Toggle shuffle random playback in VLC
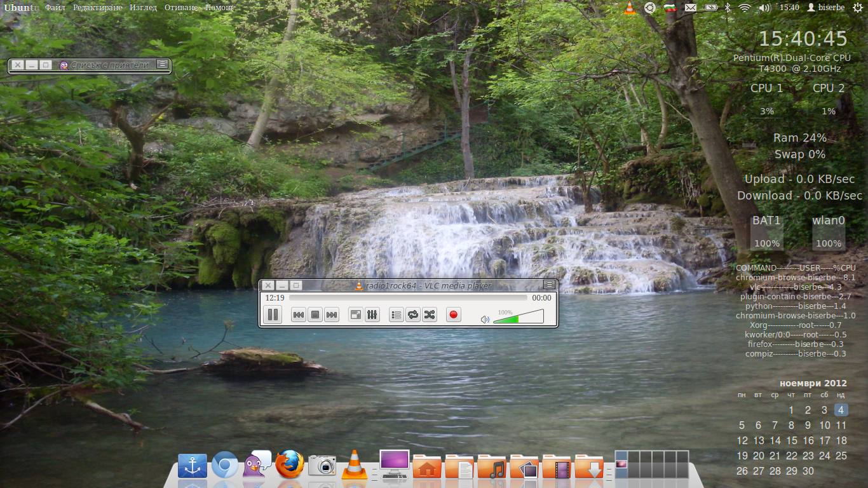868x488 pixels. 430,315
